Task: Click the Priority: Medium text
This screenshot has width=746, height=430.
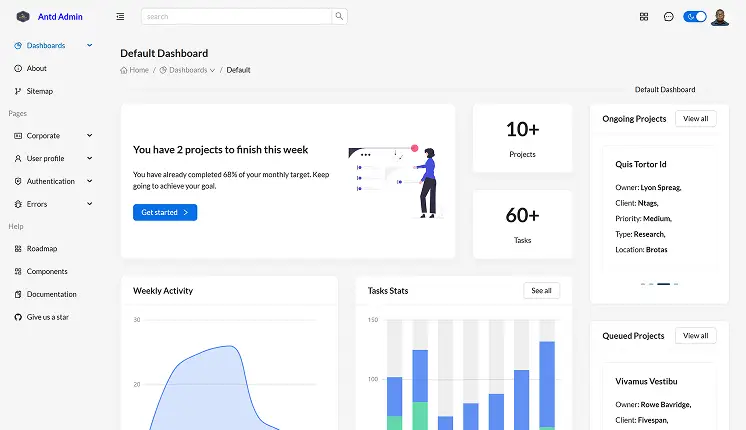Action: [644, 219]
